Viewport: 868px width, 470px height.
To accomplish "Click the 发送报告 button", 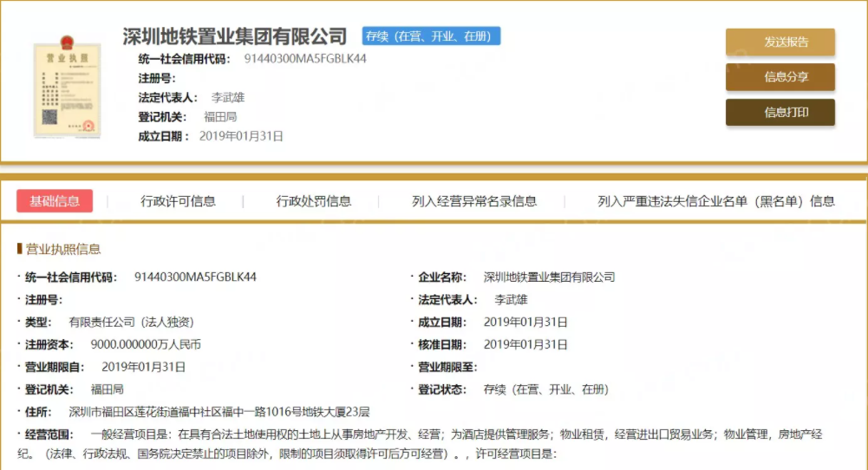I will tap(780, 42).
